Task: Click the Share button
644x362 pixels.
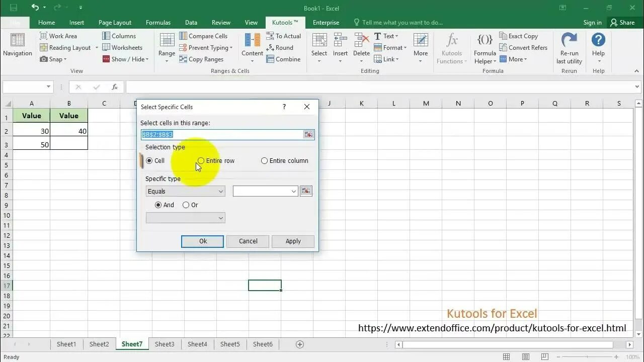Action: (x=622, y=23)
